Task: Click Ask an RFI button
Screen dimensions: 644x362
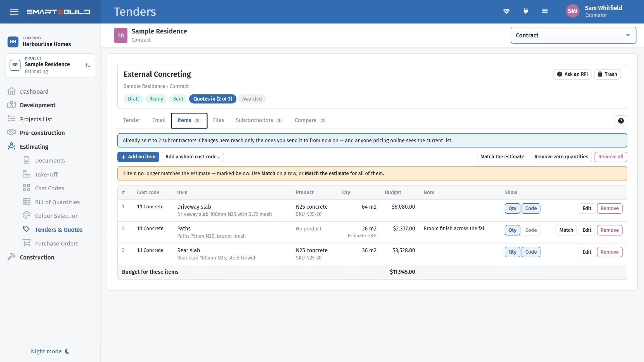Action: click(572, 74)
